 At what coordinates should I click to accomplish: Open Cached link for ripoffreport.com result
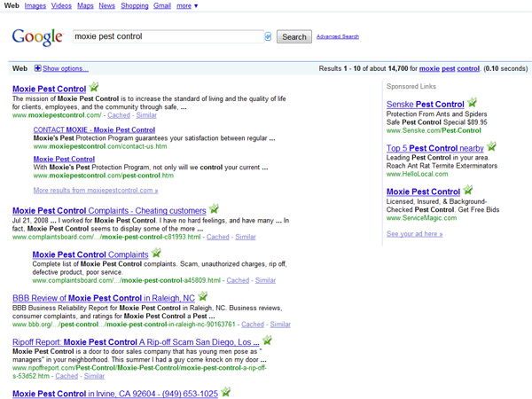pos(66,376)
